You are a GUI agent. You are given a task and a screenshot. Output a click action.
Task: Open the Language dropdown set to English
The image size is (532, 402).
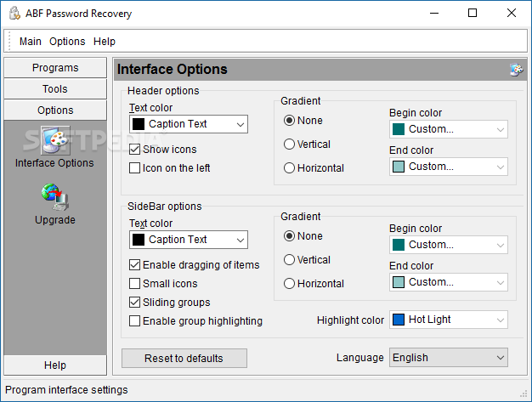click(449, 358)
